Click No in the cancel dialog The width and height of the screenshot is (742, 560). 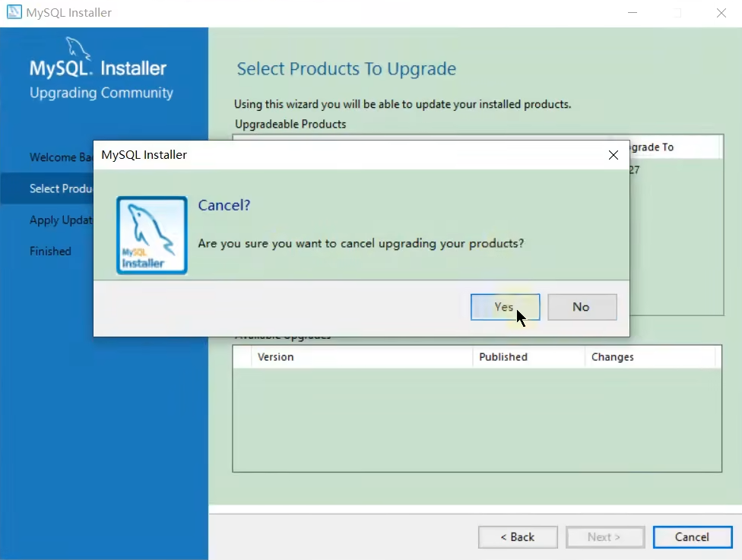tap(582, 307)
